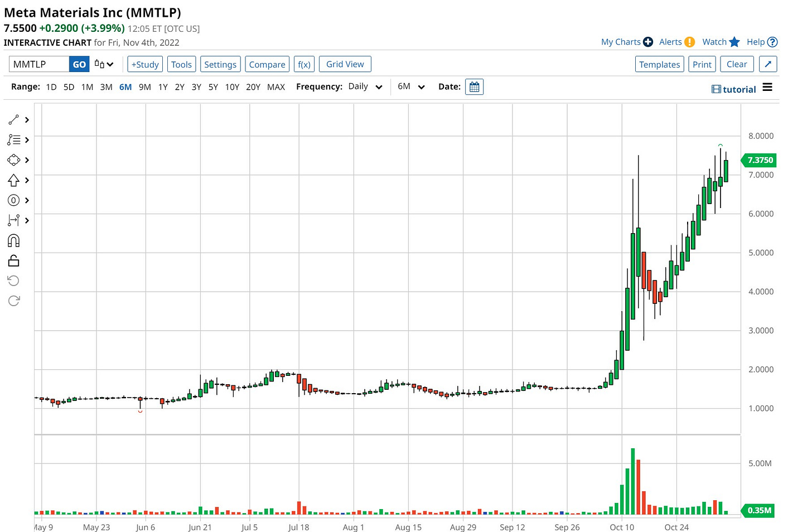Select the 1Y range
812x532 pixels.
163,87
